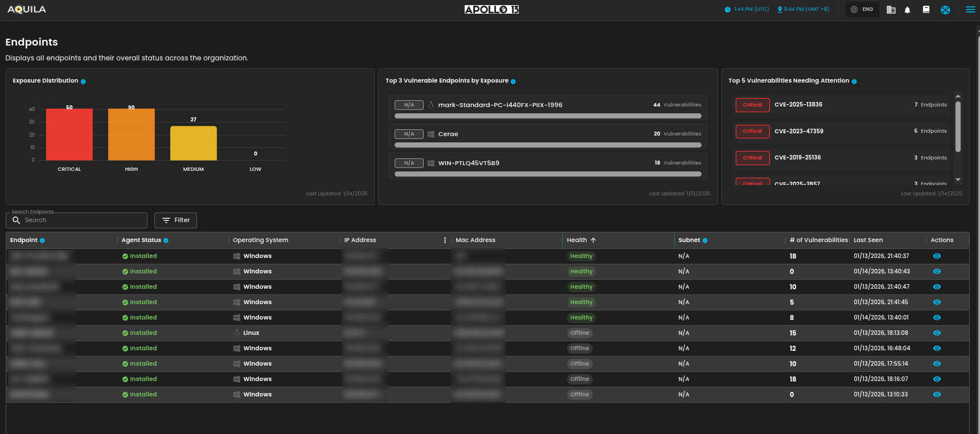Open the IP Address column options menu
980x434 pixels.
[445, 240]
